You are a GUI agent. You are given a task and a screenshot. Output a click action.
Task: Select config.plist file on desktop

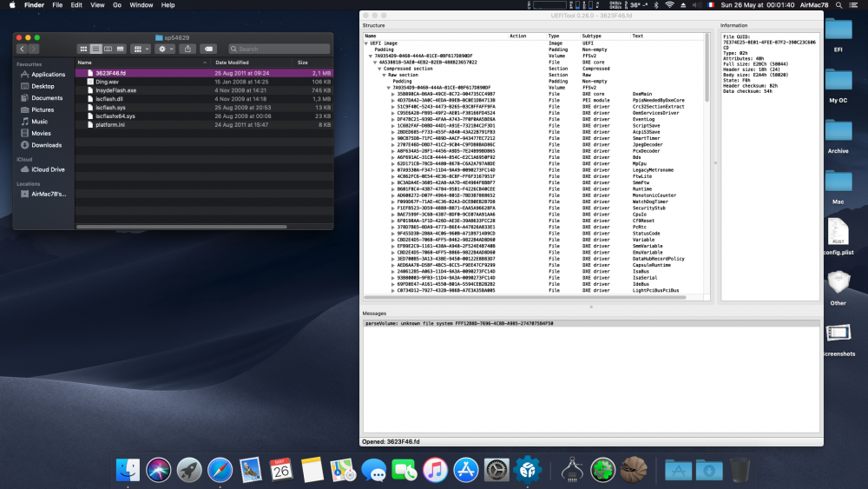pyautogui.click(x=838, y=236)
